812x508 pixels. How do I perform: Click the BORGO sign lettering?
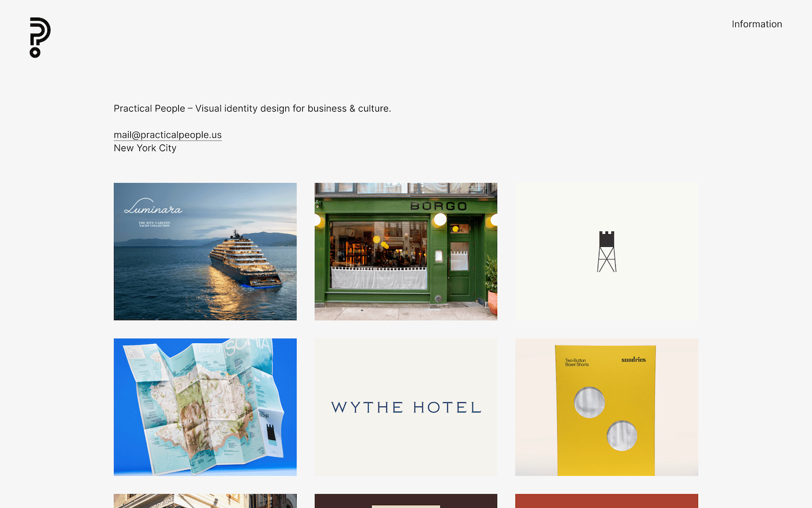[439, 206]
